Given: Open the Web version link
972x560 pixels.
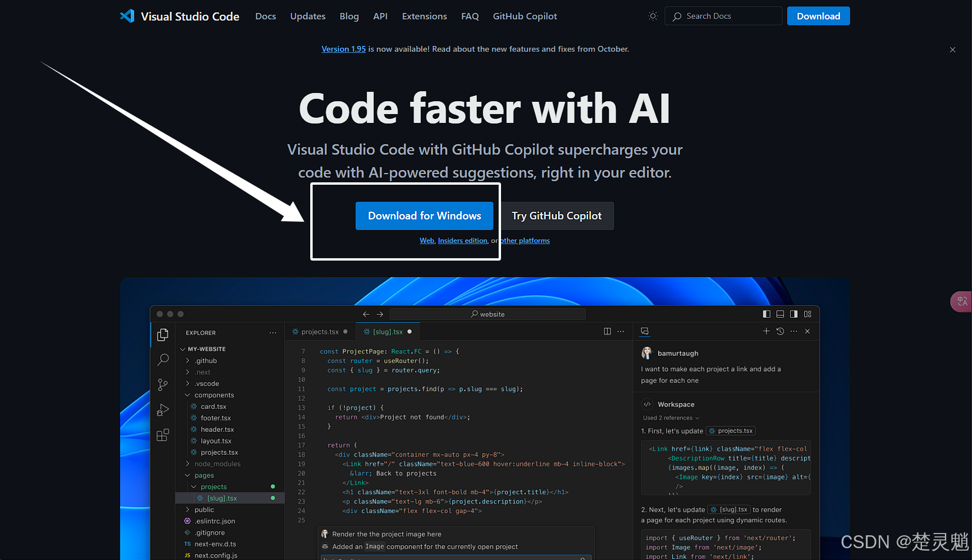Looking at the screenshot, I should pos(427,241).
